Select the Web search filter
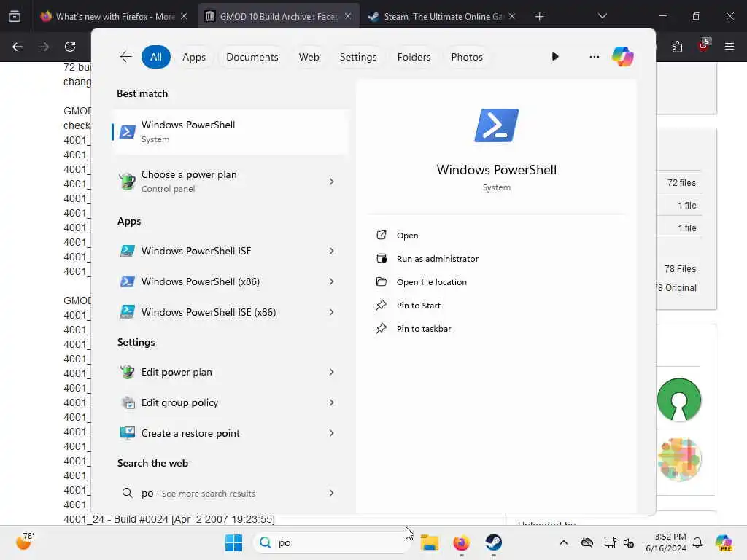The height and width of the screenshot is (560, 747). coord(309,57)
